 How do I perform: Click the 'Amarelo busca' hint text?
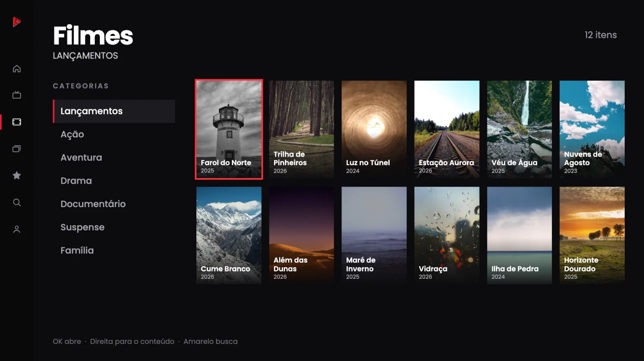click(211, 341)
